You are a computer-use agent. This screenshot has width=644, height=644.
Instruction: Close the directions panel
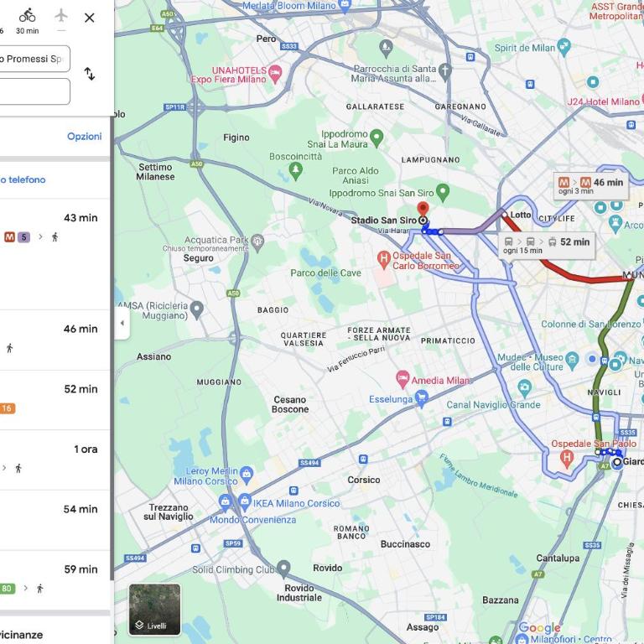tap(90, 18)
